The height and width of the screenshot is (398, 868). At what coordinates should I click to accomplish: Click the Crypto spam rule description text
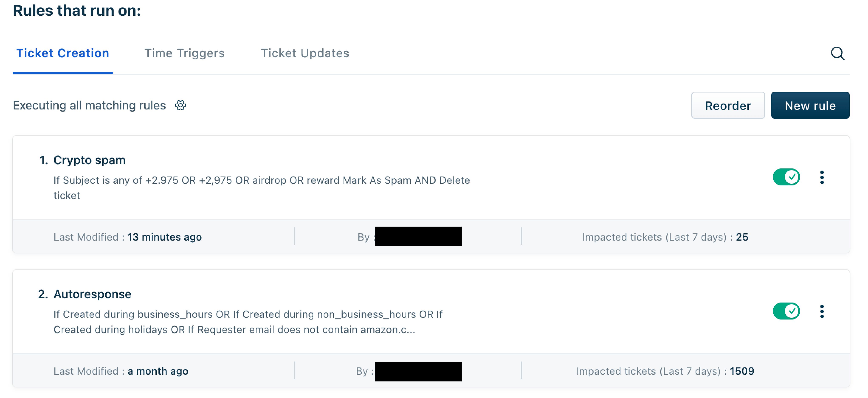click(x=261, y=188)
